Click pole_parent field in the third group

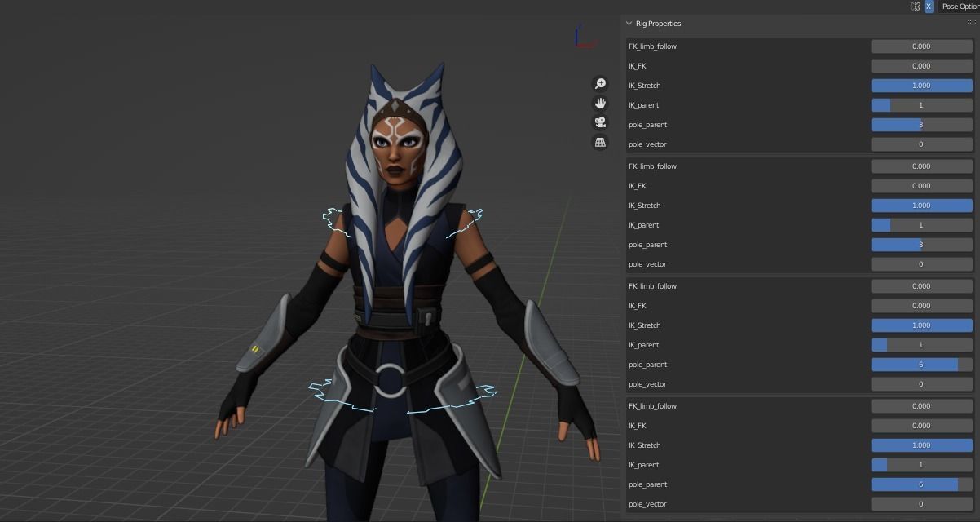[921, 365]
